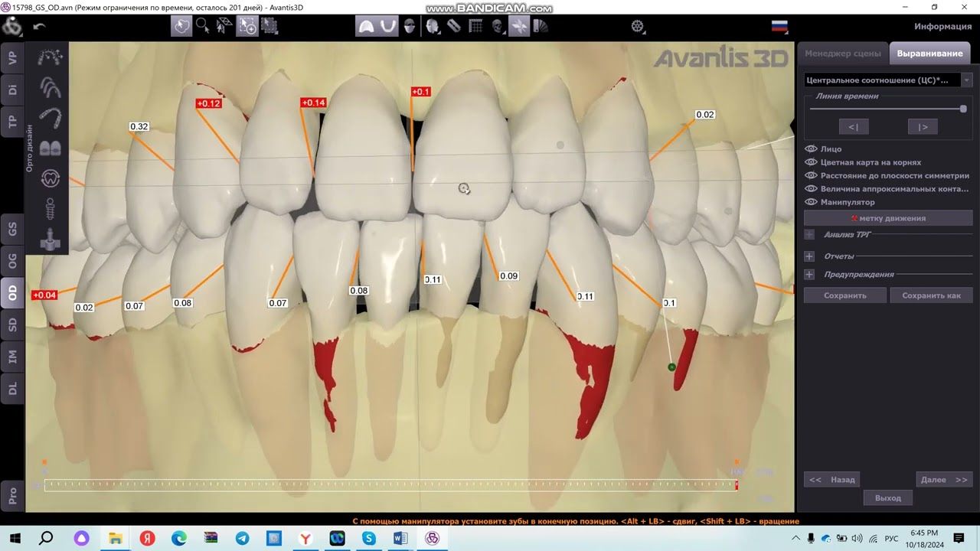The width and height of the screenshot is (980, 551).
Task: Open the SD side tab
Action: tap(12, 324)
